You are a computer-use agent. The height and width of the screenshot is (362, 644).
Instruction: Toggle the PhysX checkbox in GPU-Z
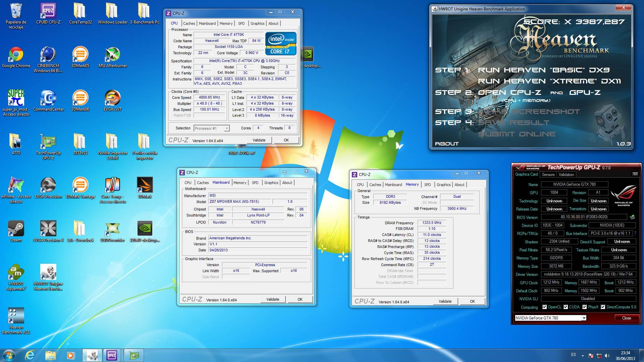click(585, 307)
